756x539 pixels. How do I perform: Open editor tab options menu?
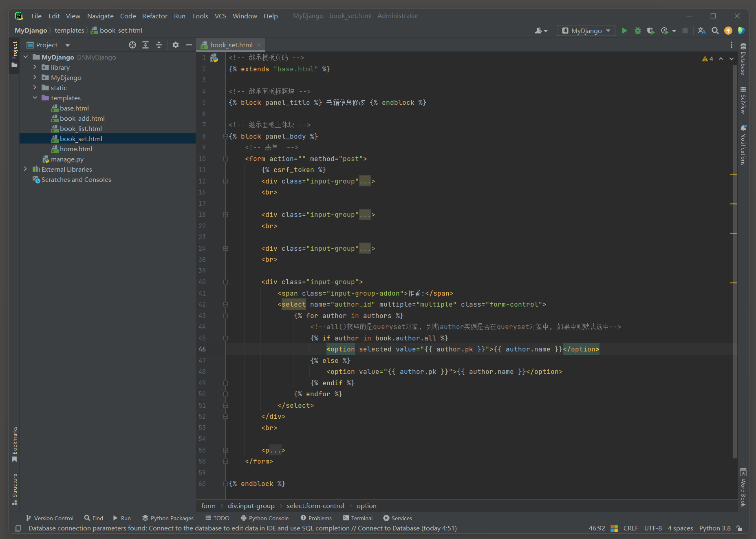[x=732, y=45]
